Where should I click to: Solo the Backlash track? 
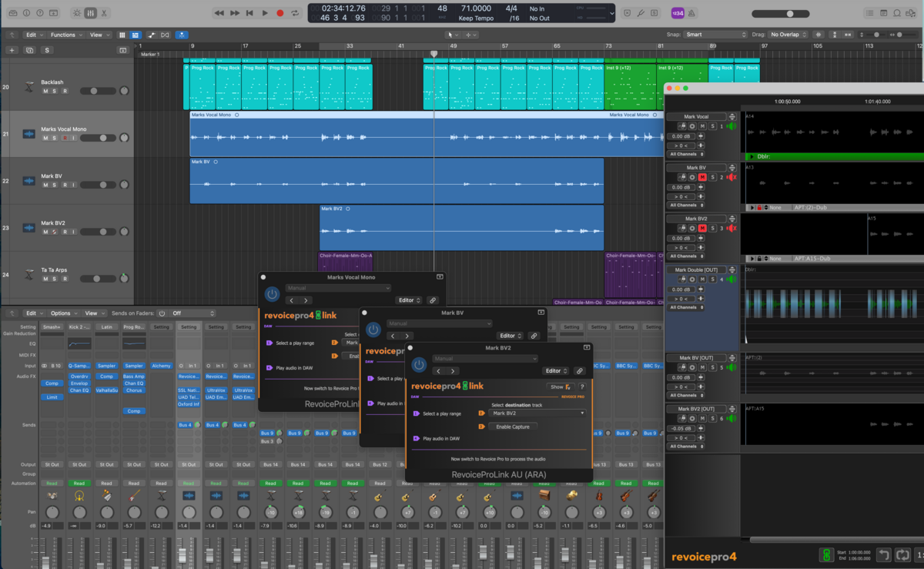[x=55, y=92]
